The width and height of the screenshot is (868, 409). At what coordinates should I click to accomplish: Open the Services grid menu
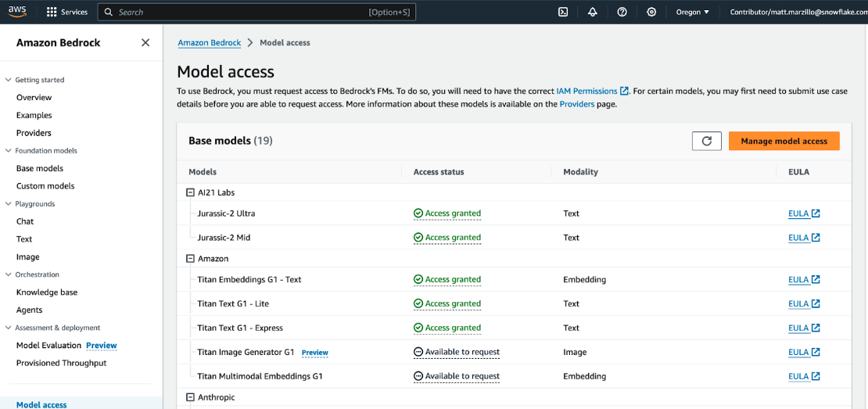click(66, 12)
